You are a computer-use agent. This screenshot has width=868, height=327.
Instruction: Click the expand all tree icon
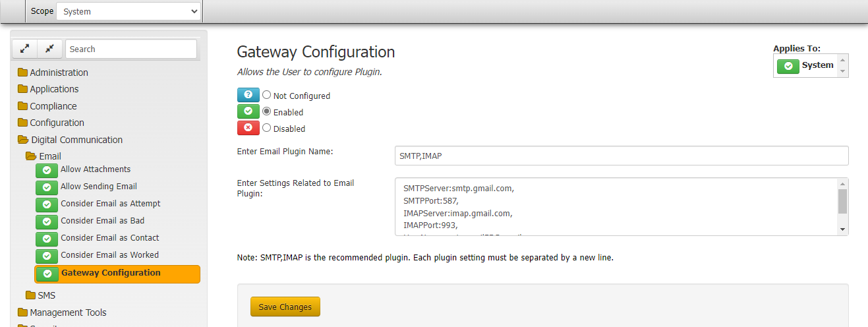point(24,49)
